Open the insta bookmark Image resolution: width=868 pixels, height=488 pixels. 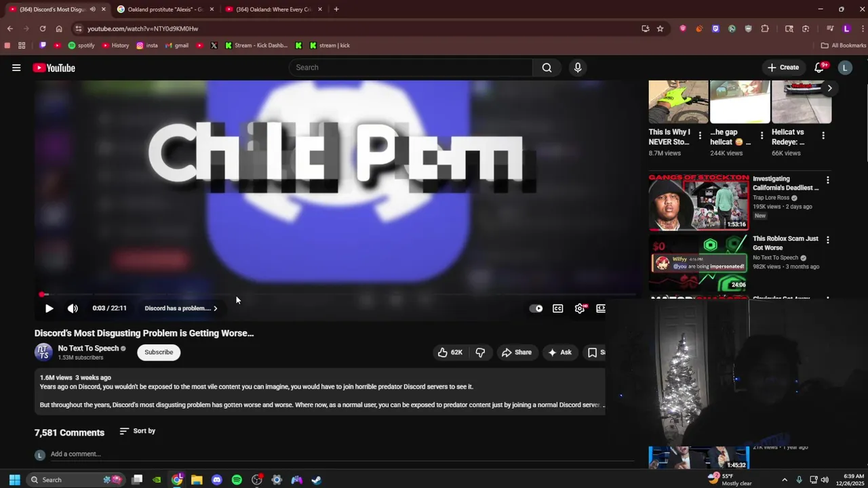point(147,45)
